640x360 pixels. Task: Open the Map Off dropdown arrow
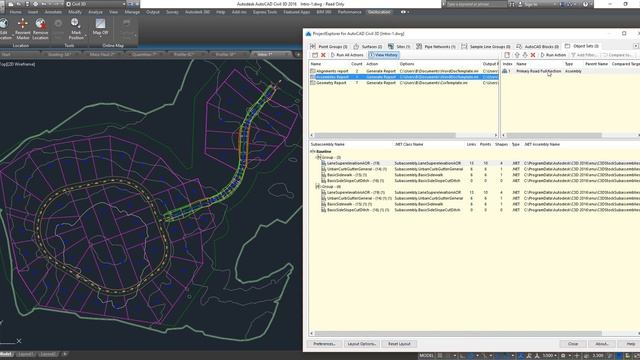click(x=100, y=37)
